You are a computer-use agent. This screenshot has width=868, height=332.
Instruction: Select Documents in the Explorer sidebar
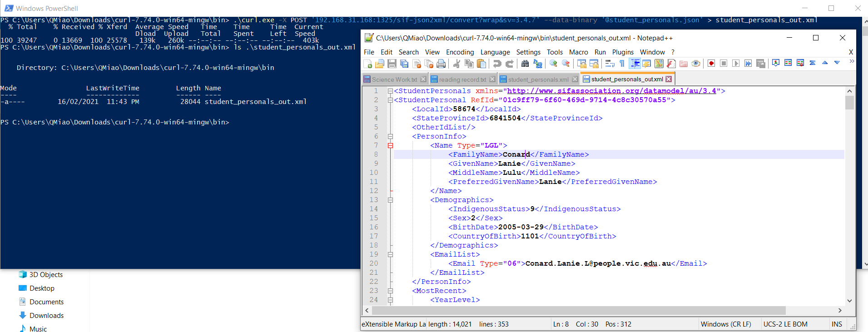46,302
